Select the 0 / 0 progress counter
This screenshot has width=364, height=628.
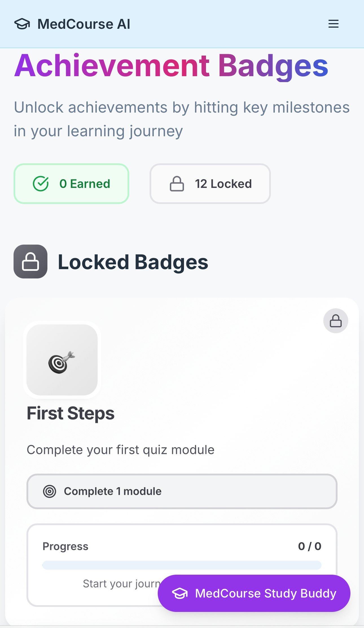(310, 546)
